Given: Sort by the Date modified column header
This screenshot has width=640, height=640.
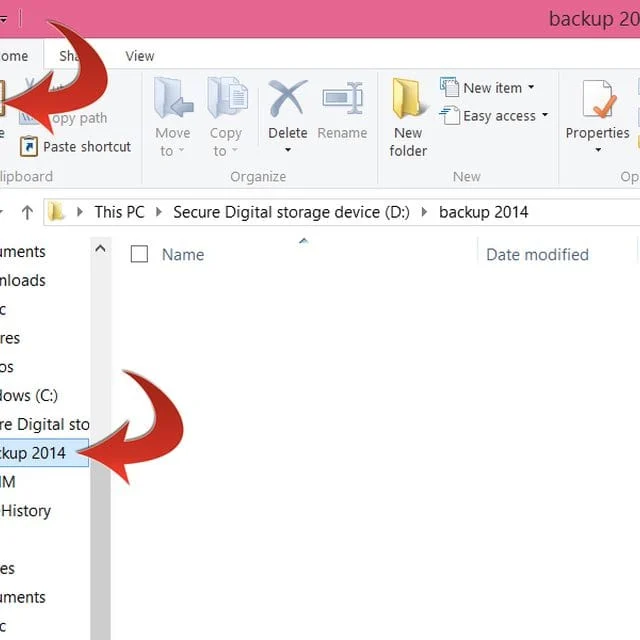Looking at the screenshot, I should pyautogui.click(x=538, y=255).
